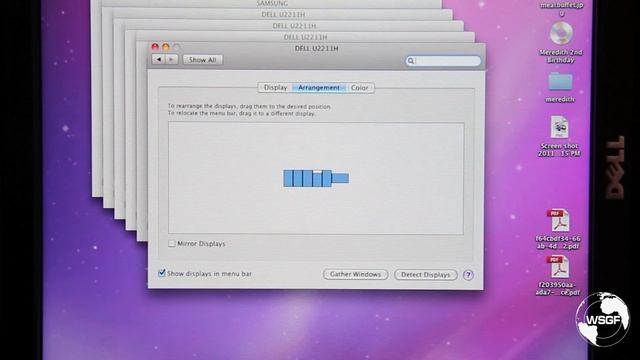
Task: Click into the preferences search field
Action: tap(443, 61)
